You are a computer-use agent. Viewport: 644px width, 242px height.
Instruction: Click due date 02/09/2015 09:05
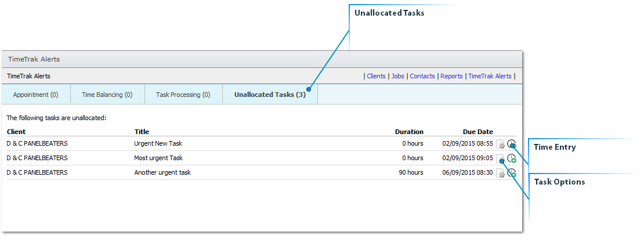pyautogui.click(x=468, y=158)
